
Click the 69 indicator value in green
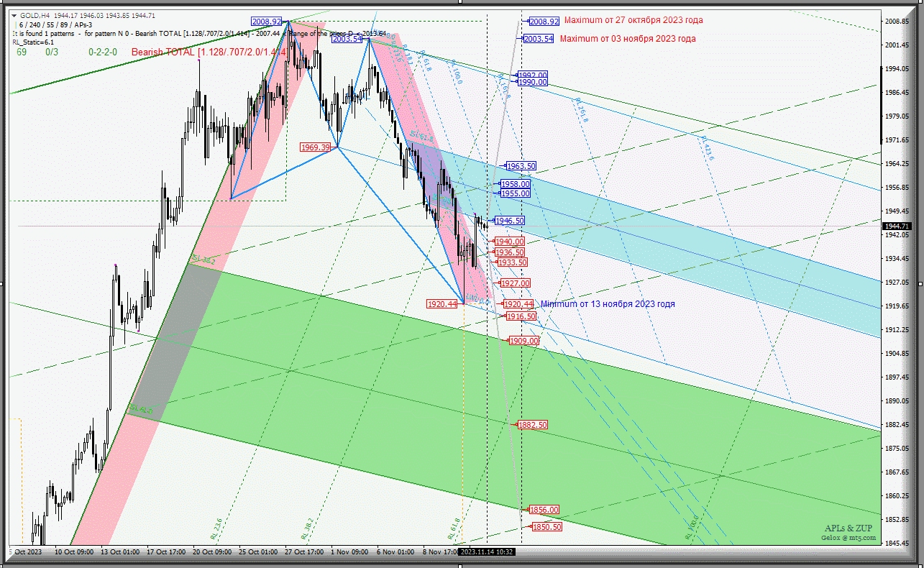(x=22, y=52)
